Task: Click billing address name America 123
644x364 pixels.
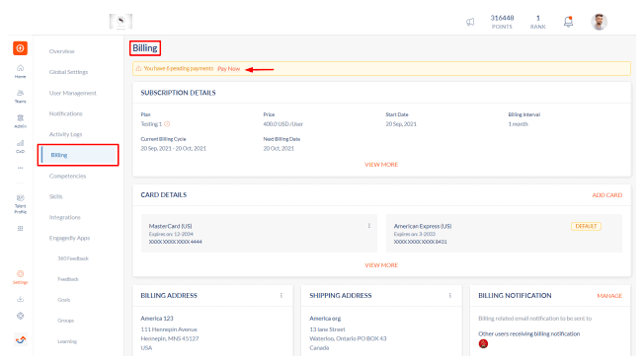Action: 157,319
